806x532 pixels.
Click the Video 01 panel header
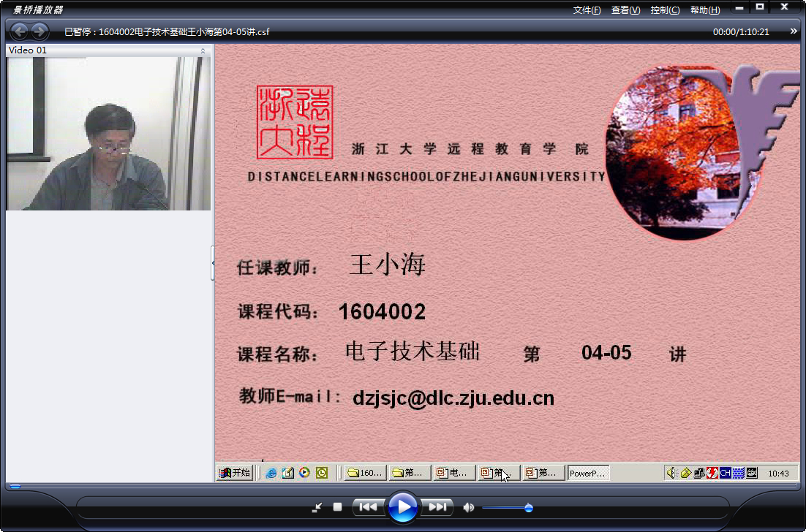click(108, 50)
